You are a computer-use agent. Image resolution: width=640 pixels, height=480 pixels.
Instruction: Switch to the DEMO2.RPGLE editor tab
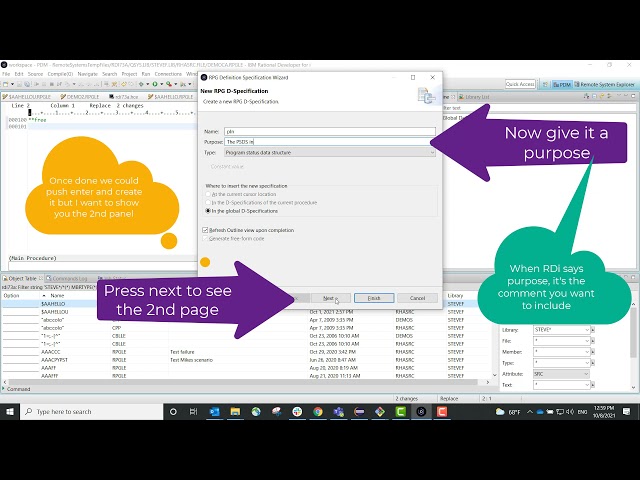tap(80, 97)
